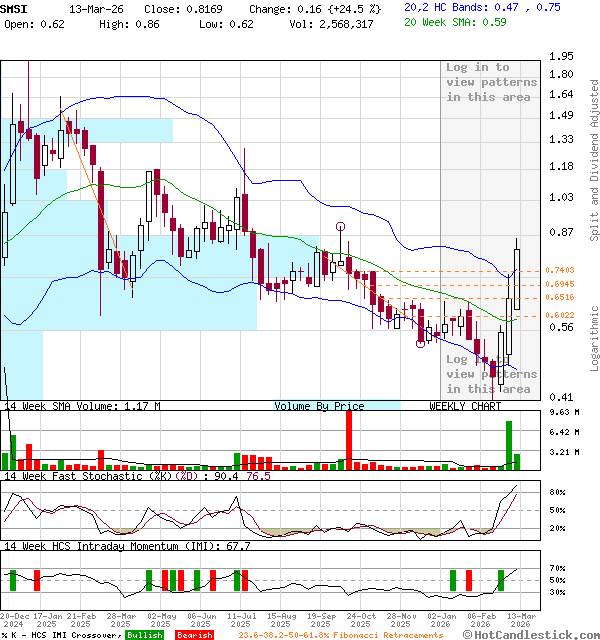Select the WEEKLY CHART label
600x640 pixels.
tap(465, 406)
